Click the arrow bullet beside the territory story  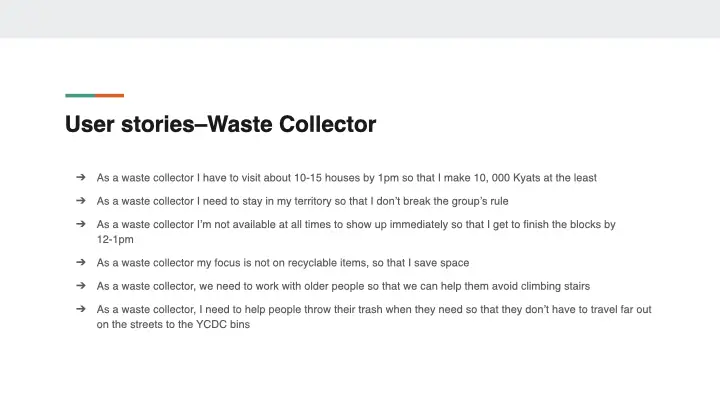(x=79, y=201)
